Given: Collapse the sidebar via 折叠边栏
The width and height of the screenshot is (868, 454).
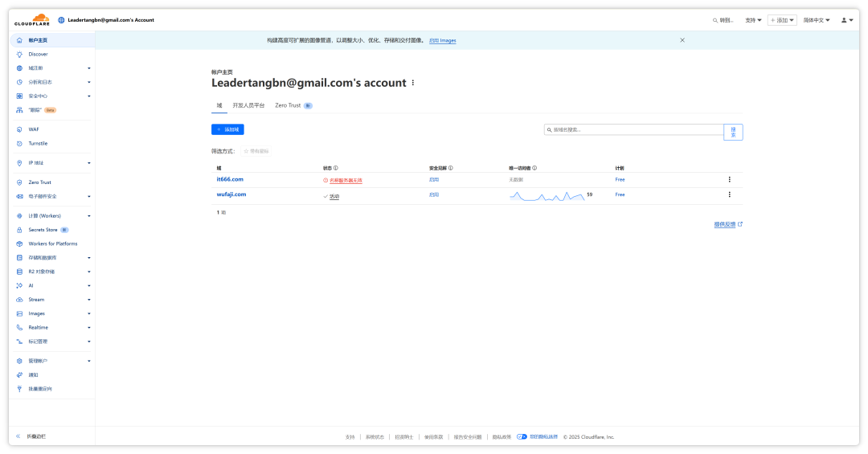Looking at the screenshot, I should 31,436.
